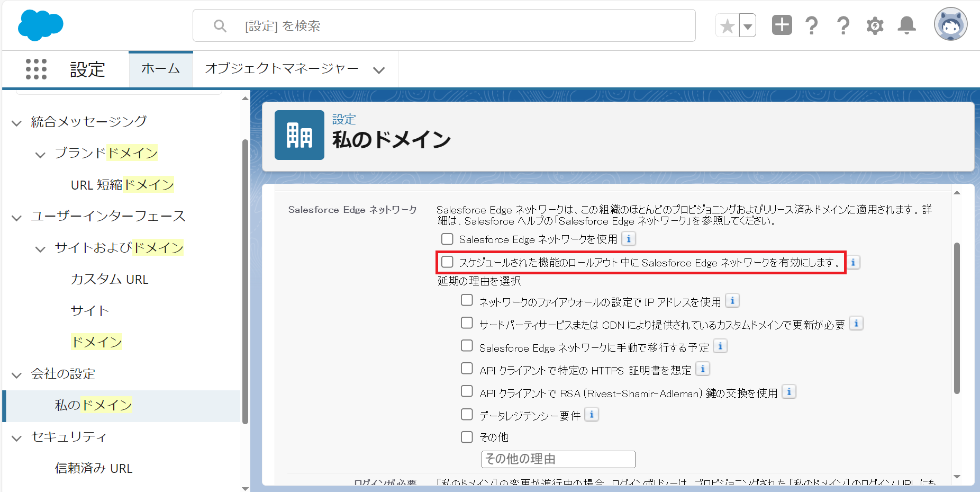Viewport: 980px width, 492px height.
Task: Open the オブジェクトマネージャー tab
Action: tap(282, 69)
